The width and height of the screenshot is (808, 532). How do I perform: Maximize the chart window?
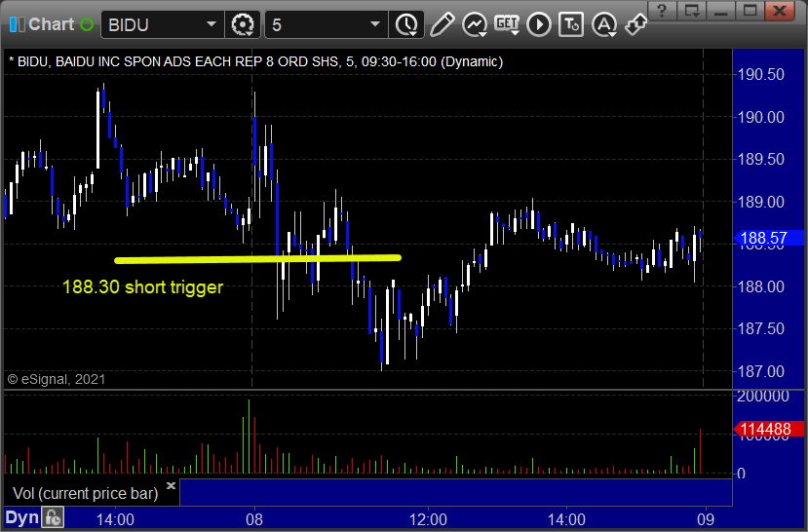[x=750, y=11]
